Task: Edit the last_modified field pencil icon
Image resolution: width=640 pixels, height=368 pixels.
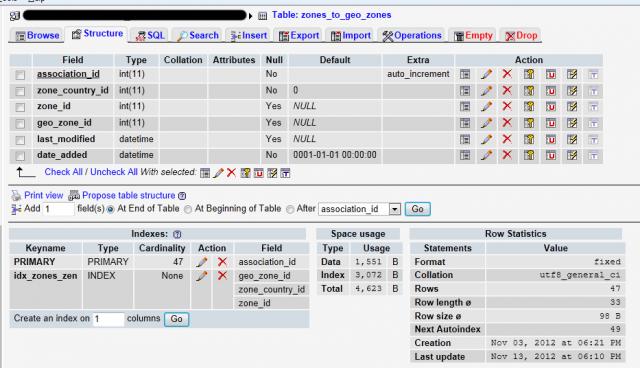Action: [486, 139]
